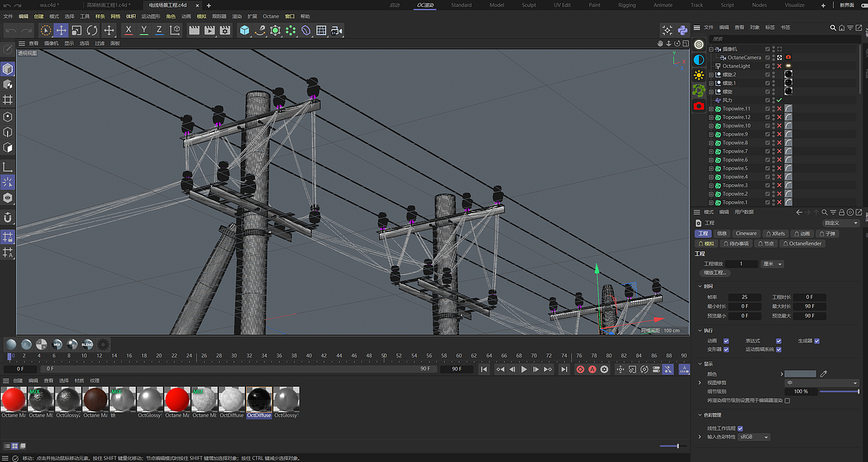The image size is (868, 462).
Task: Toggle the 表达式 checkbox
Action: pos(778,341)
